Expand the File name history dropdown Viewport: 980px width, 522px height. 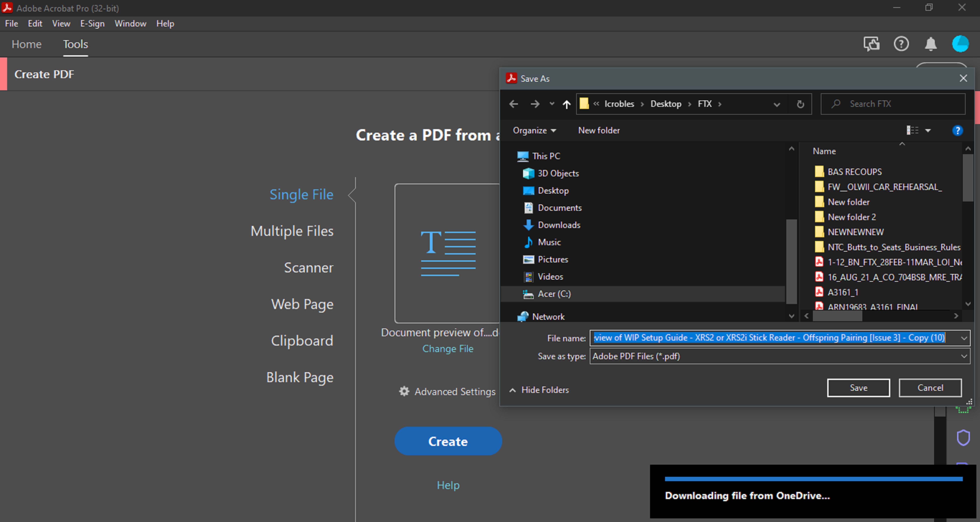pyautogui.click(x=964, y=338)
